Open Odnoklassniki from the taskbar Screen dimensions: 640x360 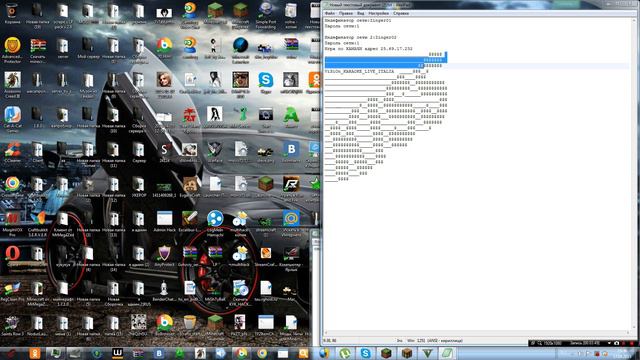(35, 353)
